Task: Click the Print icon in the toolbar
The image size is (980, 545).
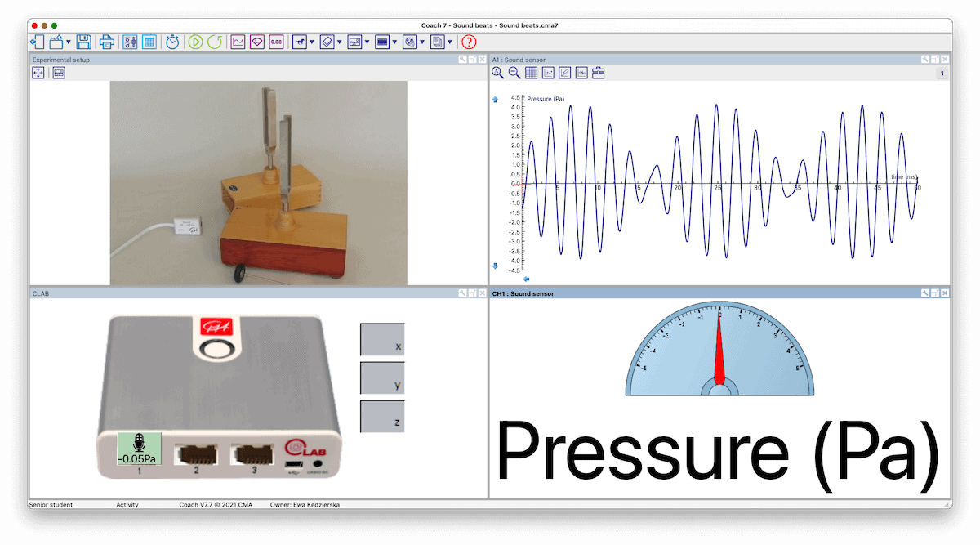Action: 106,42
